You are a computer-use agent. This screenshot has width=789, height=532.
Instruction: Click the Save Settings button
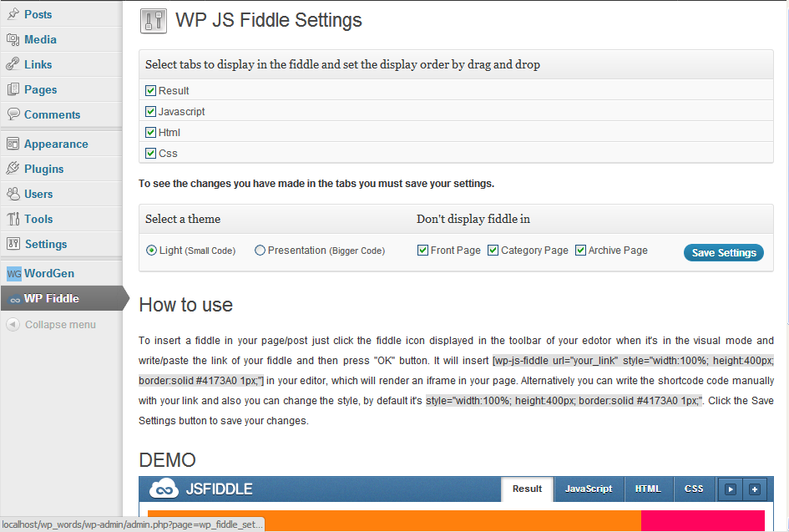[724, 253]
